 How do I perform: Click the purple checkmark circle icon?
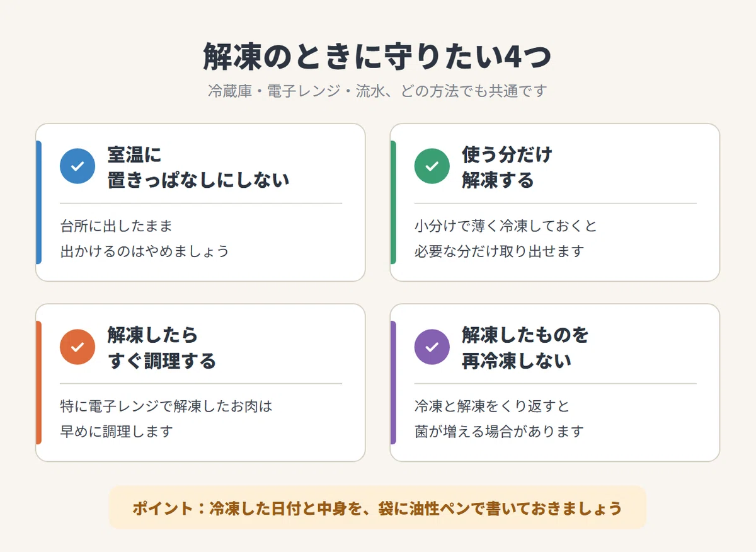pyautogui.click(x=432, y=347)
